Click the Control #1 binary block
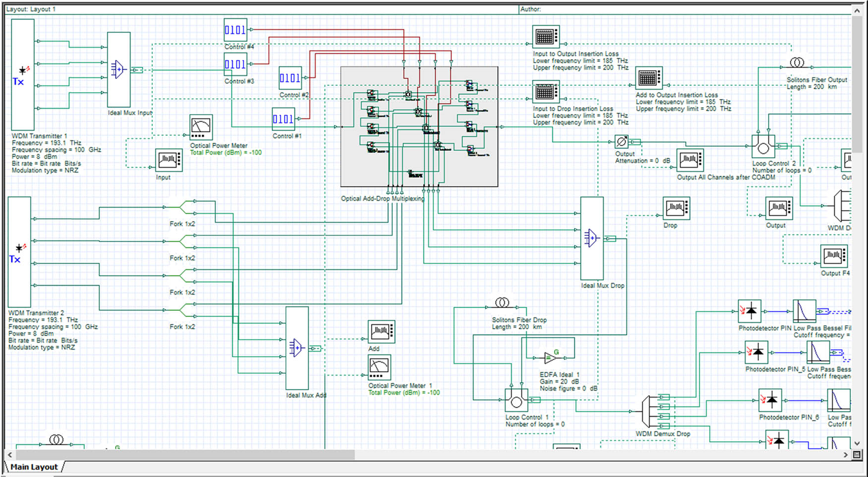The image size is (868, 477). [283, 119]
